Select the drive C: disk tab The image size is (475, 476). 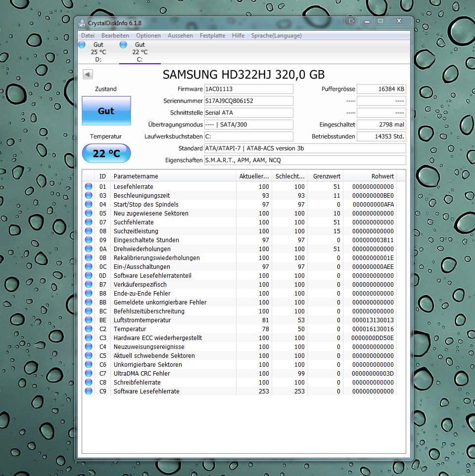click(140, 52)
